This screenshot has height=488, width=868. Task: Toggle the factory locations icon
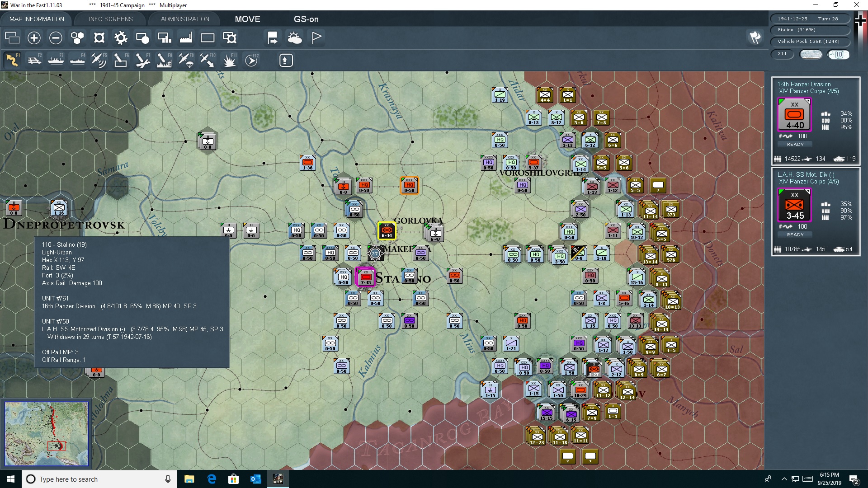pyautogui.click(x=186, y=38)
